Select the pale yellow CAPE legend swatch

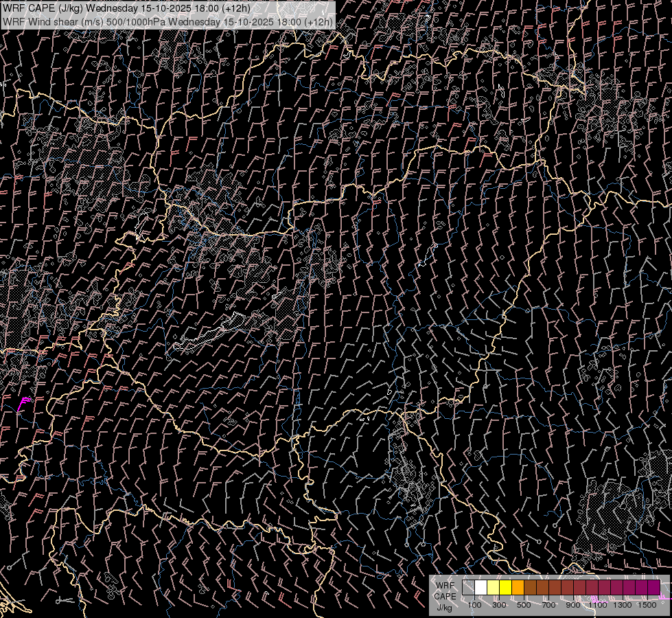(493, 588)
